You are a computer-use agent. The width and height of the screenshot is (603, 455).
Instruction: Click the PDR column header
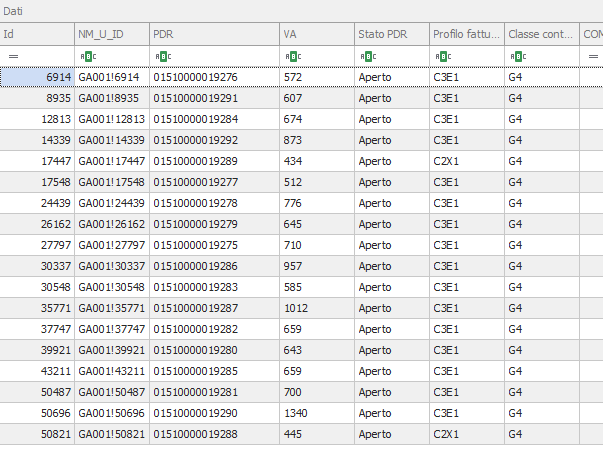215,34
